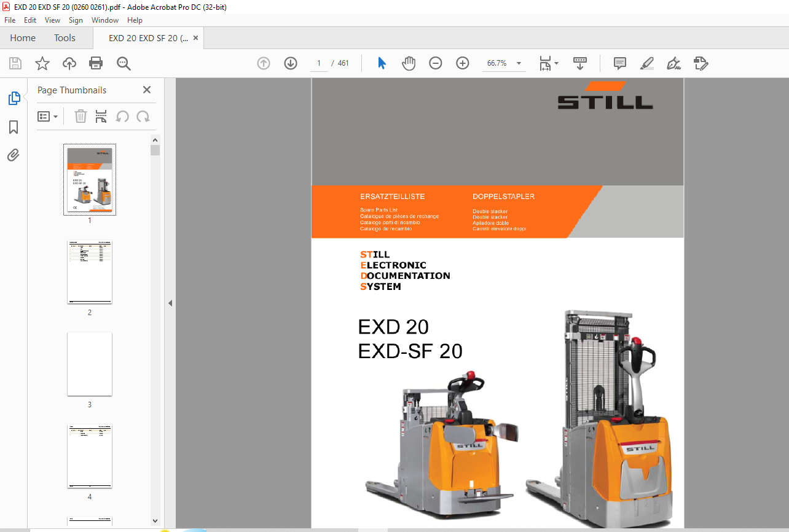The height and width of the screenshot is (532, 789).
Task: Open the View menu
Action: coord(53,20)
